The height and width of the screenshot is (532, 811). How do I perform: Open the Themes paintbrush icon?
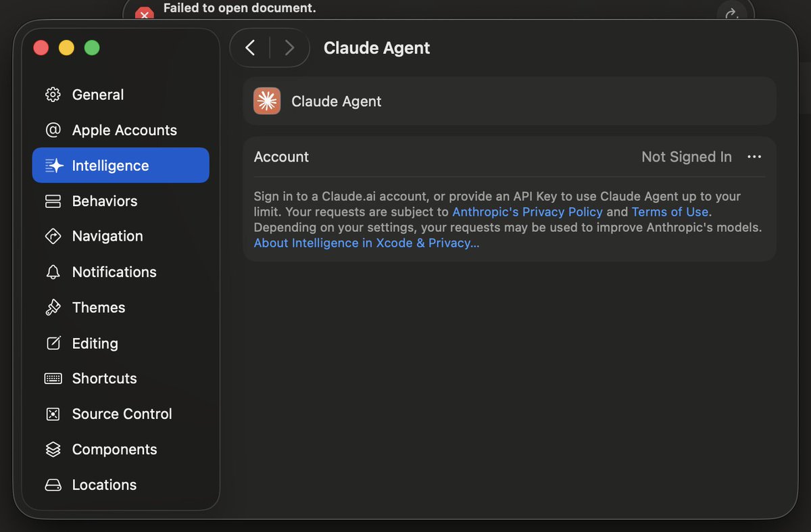[53, 308]
